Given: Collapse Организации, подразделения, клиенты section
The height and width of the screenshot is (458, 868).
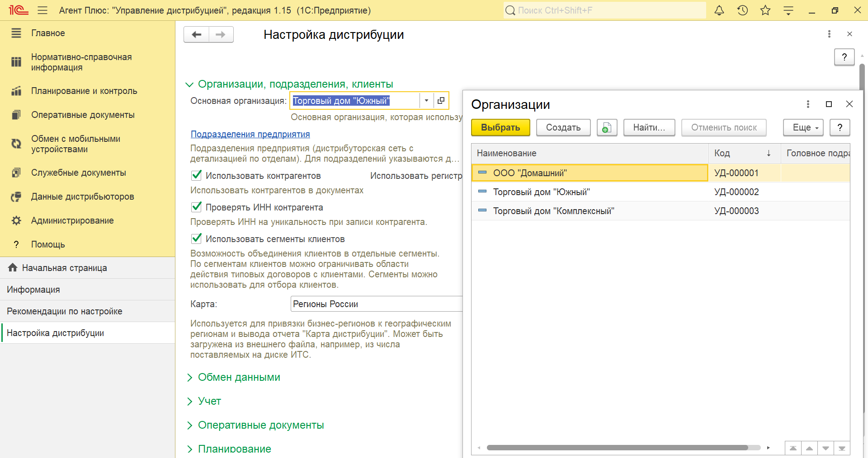Looking at the screenshot, I should tap(189, 84).
